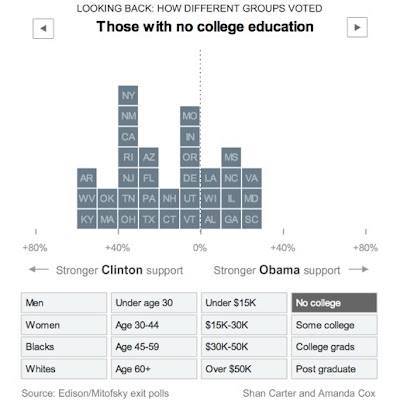Viewport: 397px width, 400px height.
Task: View the $15K-30K income group
Action: (x=244, y=325)
